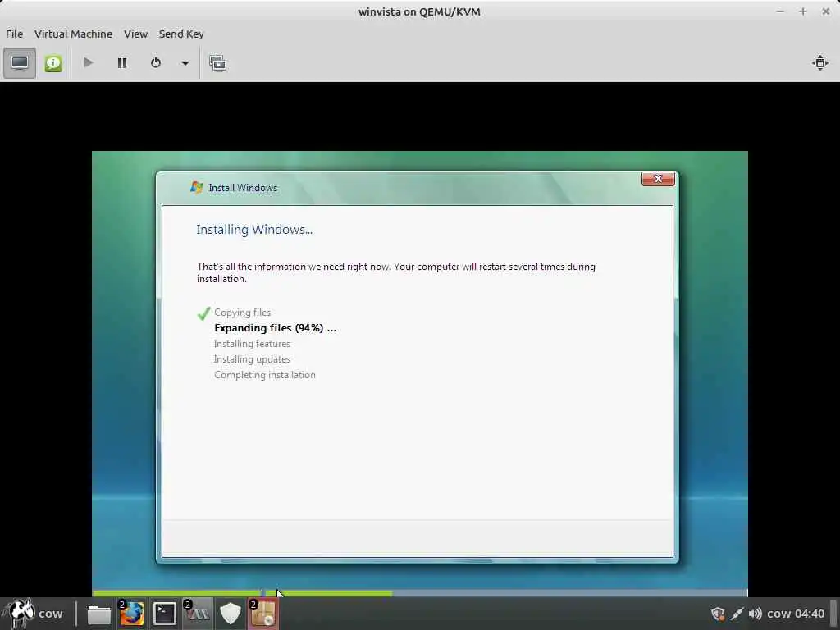Click the network connection tray icon
Image resolution: width=840 pixels, height=630 pixels.
pos(737,614)
